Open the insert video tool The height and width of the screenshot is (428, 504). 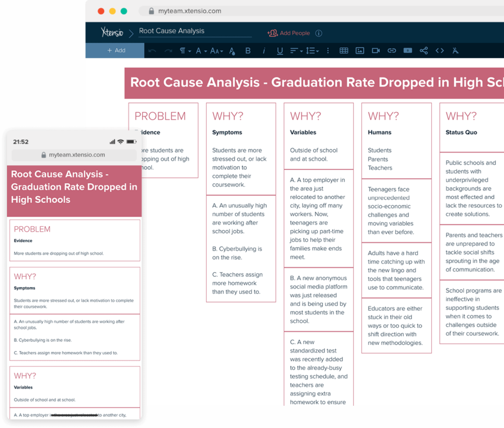tap(375, 51)
